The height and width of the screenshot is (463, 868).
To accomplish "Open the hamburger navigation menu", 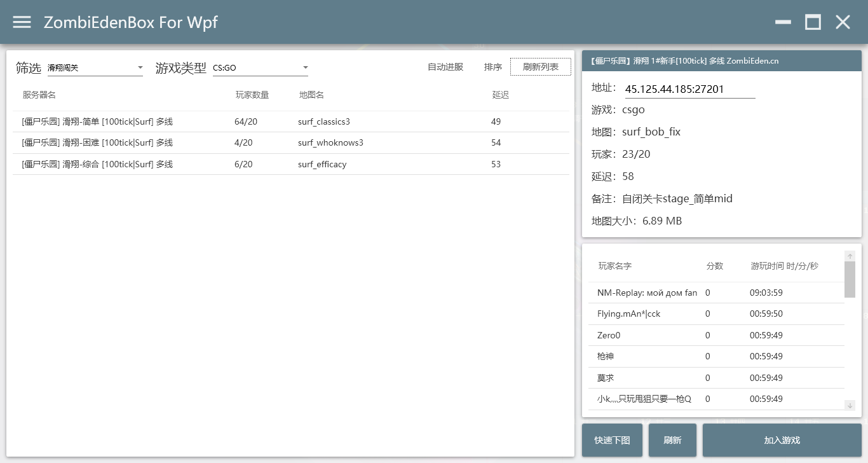I will [x=22, y=22].
